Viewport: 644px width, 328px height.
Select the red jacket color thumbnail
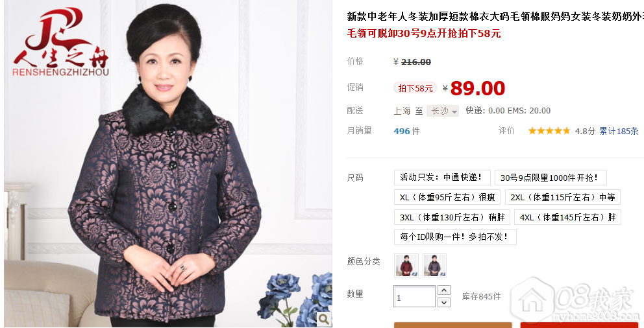(406, 265)
